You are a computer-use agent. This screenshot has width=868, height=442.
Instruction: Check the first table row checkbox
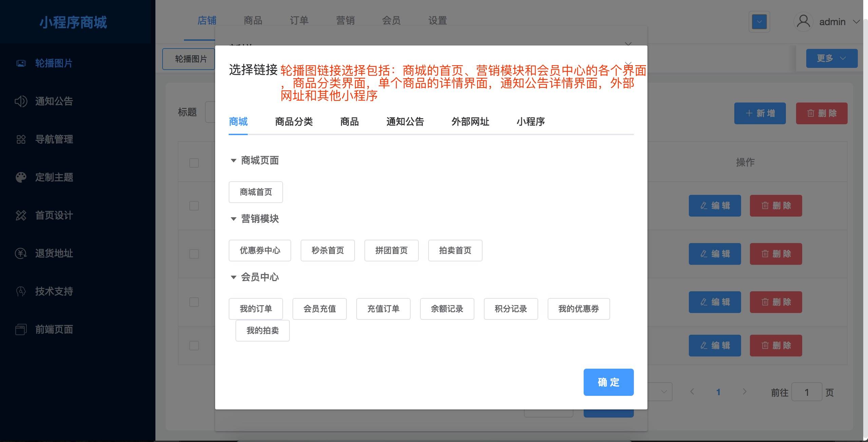click(194, 206)
